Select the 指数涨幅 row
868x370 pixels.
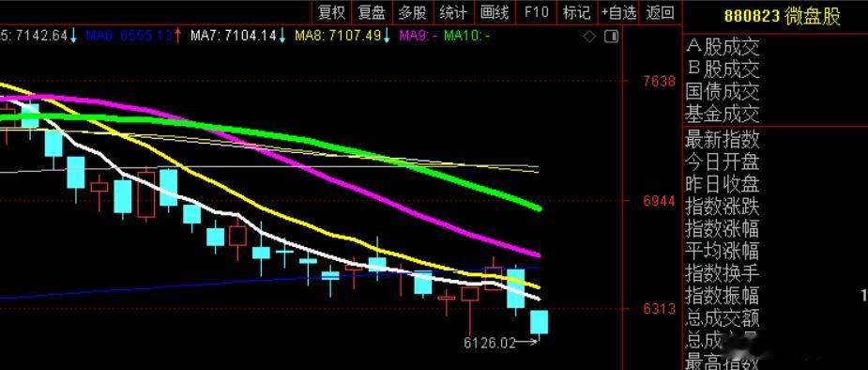pos(723,228)
